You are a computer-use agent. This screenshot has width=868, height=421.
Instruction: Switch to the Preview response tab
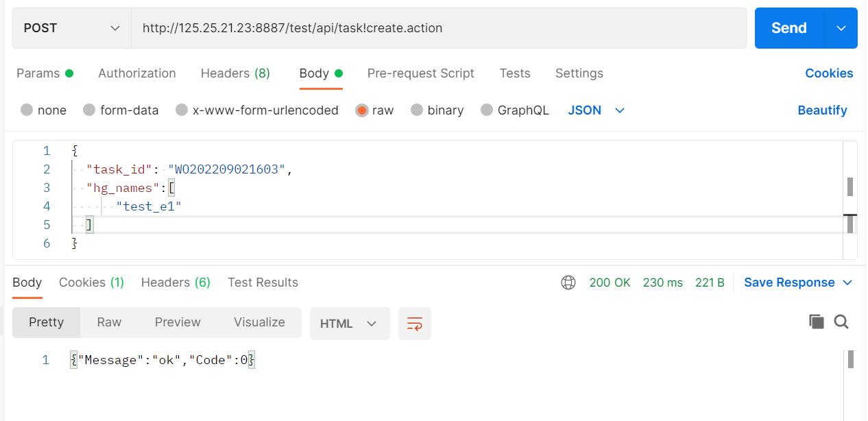pyautogui.click(x=178, y=322)
